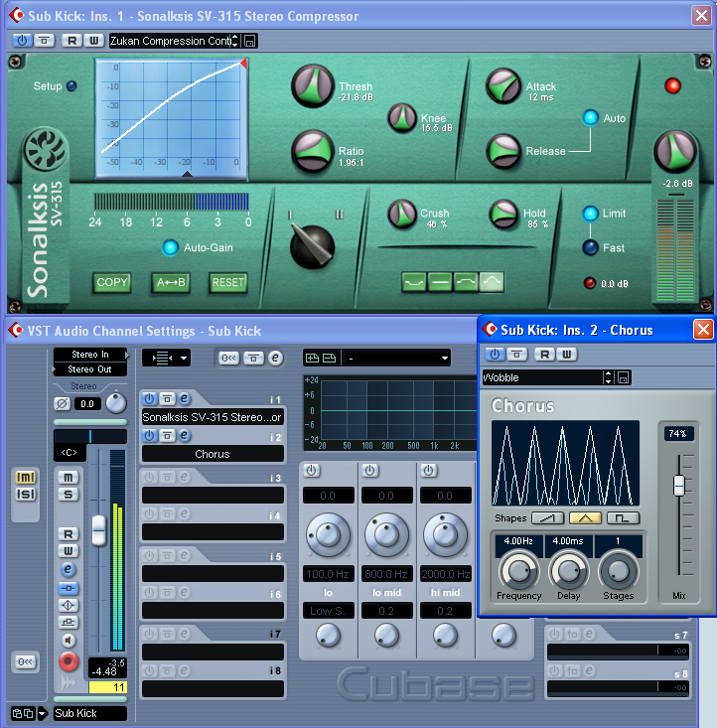Toggle the Auto-Gain LED

pyautogui.click(x=170, y=247)
